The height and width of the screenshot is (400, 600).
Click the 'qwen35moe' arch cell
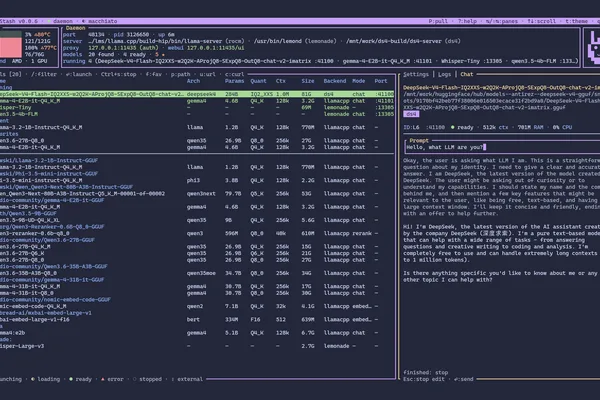[201, 273]
